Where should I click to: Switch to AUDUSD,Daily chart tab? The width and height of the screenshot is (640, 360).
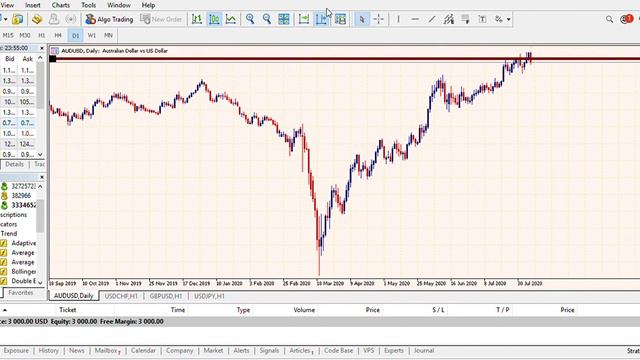click(74, 296)
